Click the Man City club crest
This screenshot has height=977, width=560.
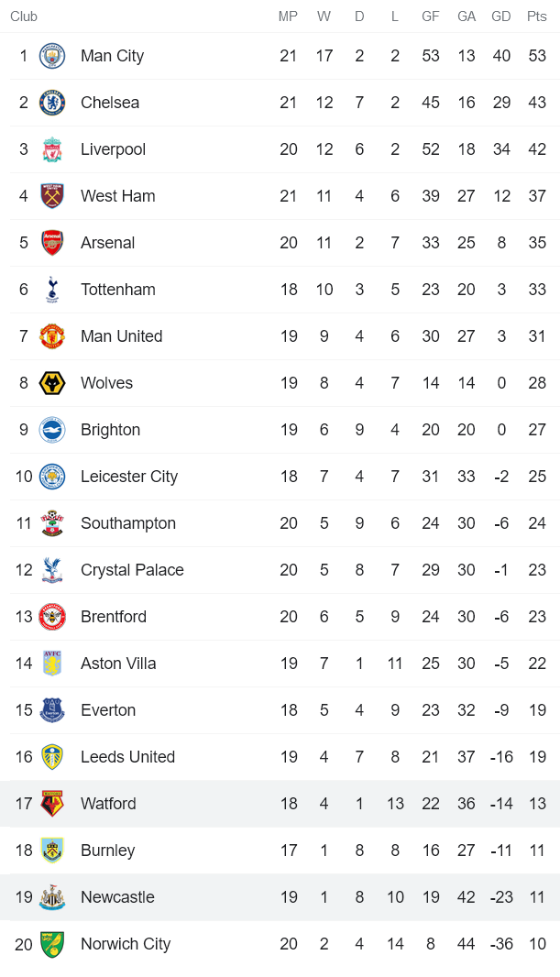tap(52, 56)
